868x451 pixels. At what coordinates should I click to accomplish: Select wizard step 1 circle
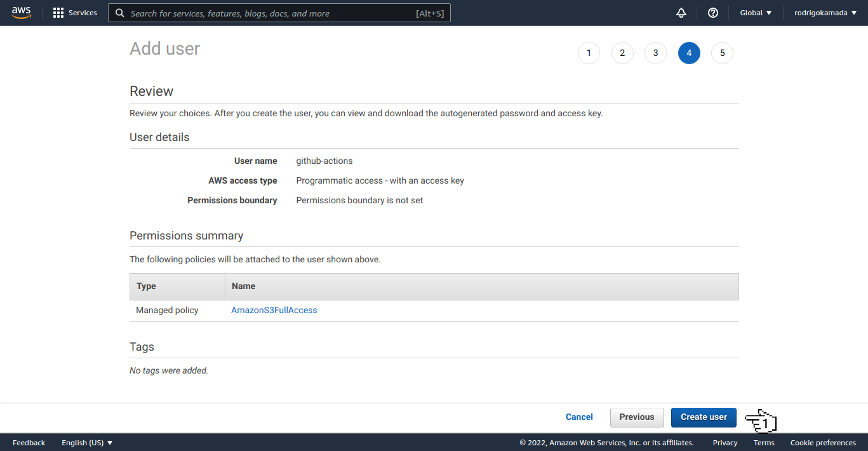589,53
